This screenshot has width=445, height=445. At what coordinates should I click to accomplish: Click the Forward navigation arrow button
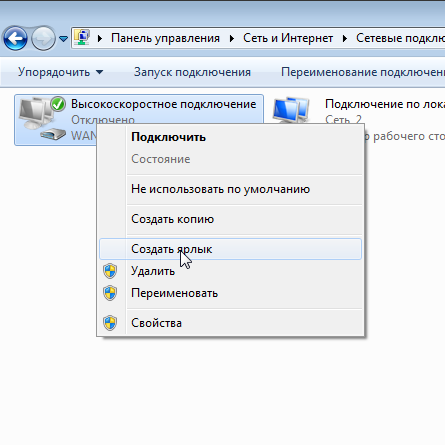click(x=43, y=38)
